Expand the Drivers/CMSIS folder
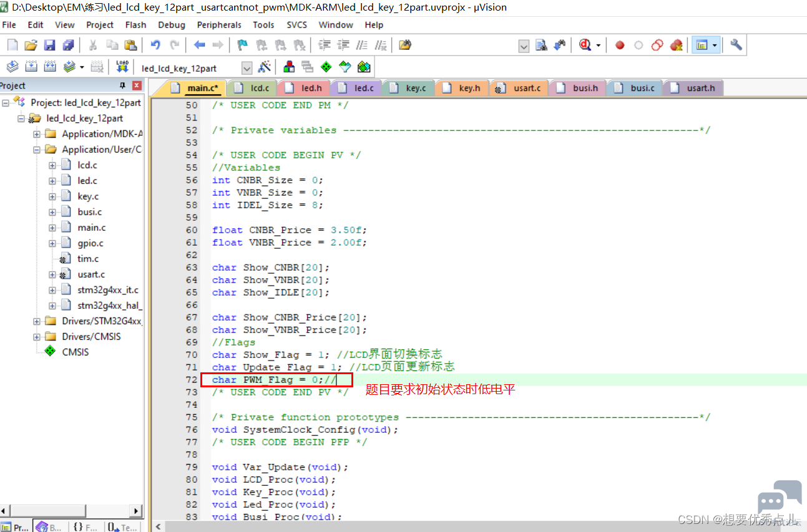Screen dimensions: 807x532 [x=37, y=337]
